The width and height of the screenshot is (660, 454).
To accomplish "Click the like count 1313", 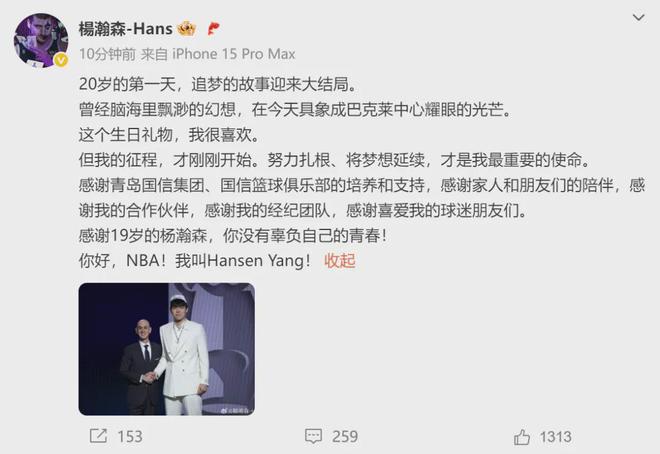I will (x=556, y=437).
